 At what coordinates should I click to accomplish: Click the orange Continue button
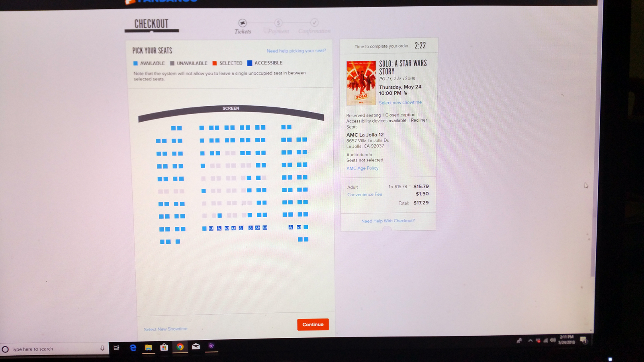(313, 324)
